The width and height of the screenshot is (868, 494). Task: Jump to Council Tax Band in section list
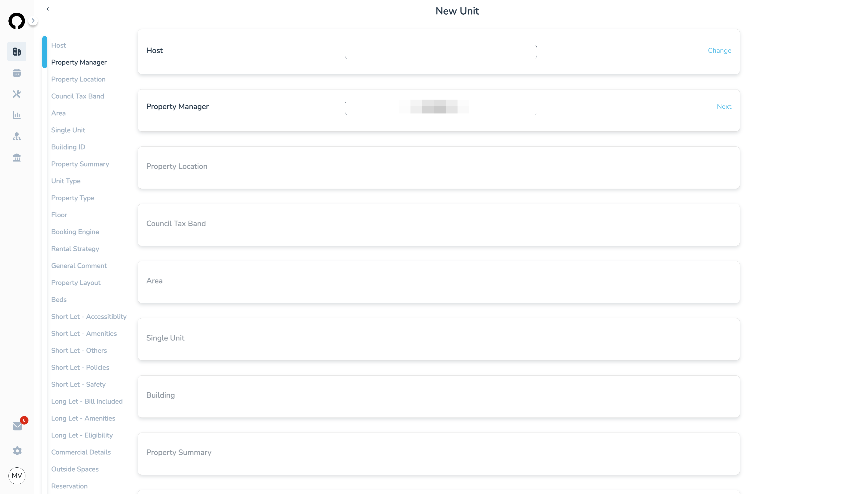click(x=78, y=96)
